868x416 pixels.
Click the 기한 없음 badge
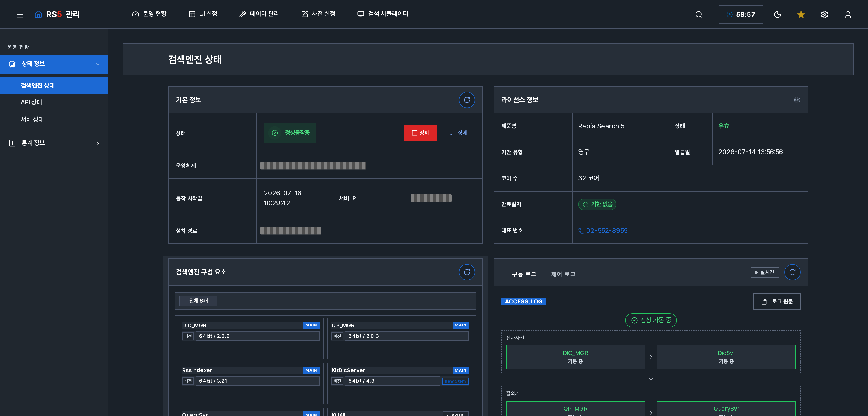coord(597,204)
